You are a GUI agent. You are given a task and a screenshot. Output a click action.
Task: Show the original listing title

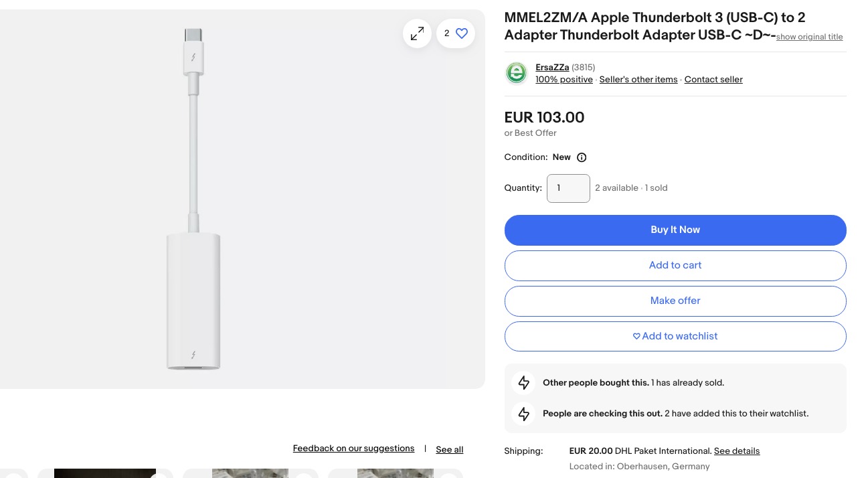tap(809, 37)
